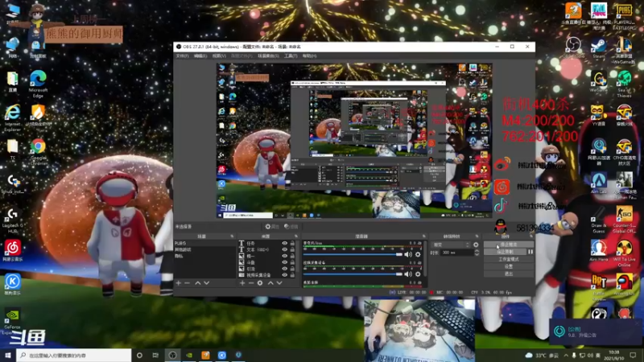Add a new source with plus icon

pos(242,283)
